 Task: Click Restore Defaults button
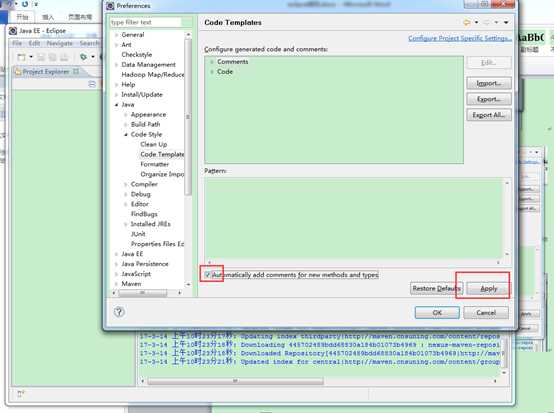(x=437, y=289)
